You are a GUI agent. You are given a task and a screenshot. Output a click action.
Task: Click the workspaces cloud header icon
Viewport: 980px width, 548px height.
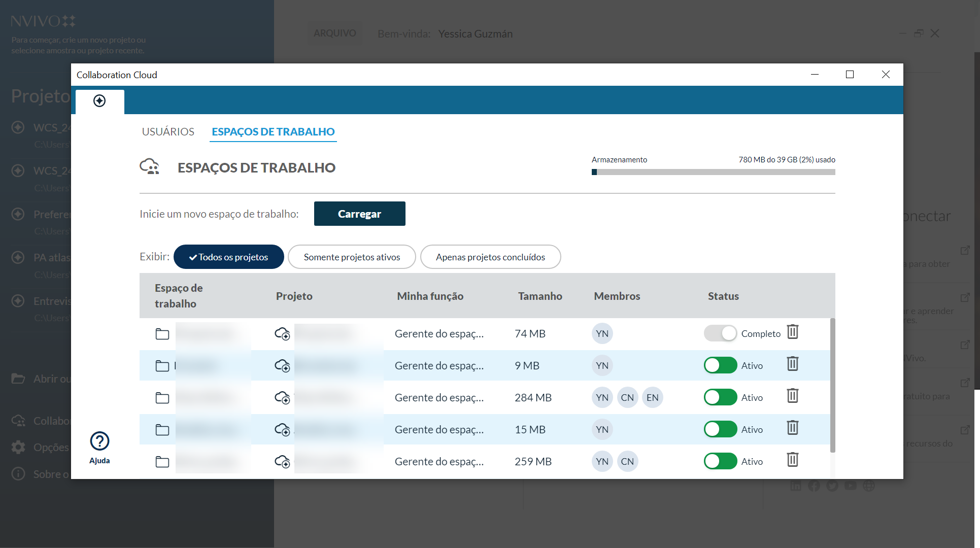[150, 166]
